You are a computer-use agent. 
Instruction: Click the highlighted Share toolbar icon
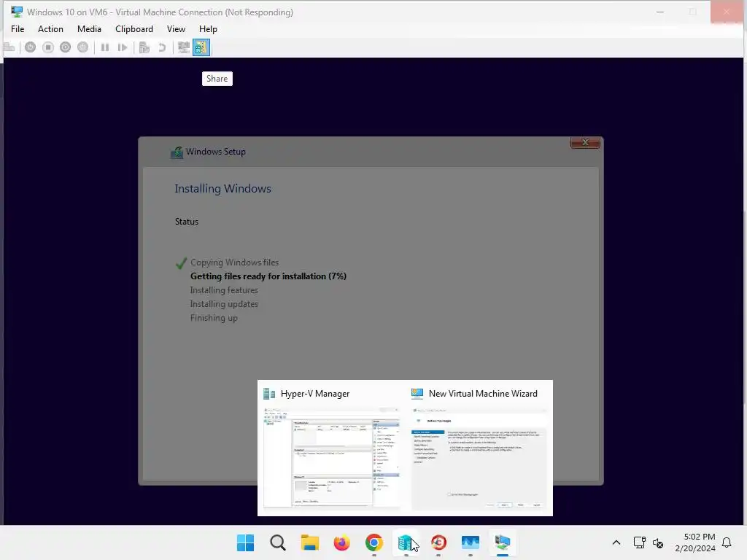click(201, 47)
